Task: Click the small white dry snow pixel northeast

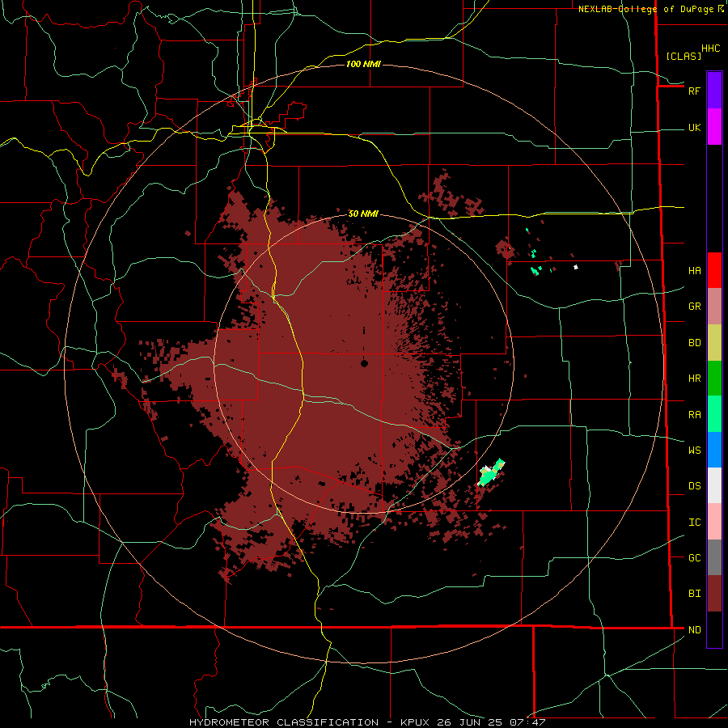Action: click(x=576, y=267)
